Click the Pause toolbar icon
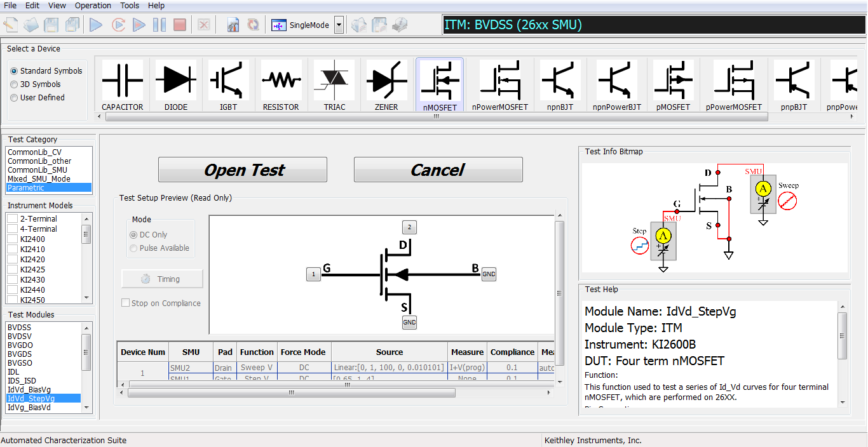The height and width of the screenshot is (447, 868). click(x=159, y=25)
